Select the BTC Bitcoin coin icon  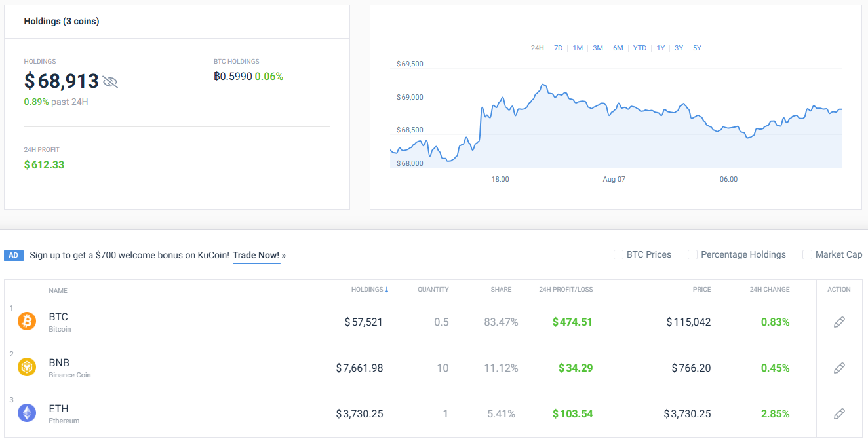[27, 322]
